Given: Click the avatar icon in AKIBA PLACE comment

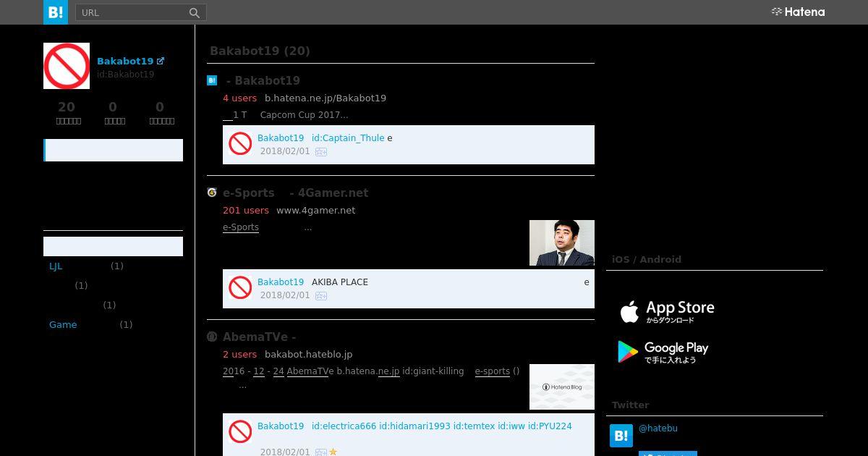Looking at the screenshot, I should point(240,287).
